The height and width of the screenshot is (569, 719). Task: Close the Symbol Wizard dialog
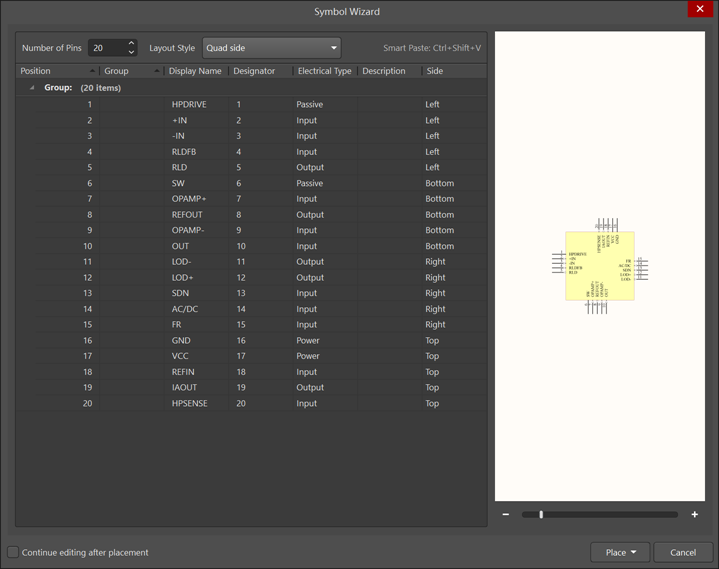click(x=700, y=10)
